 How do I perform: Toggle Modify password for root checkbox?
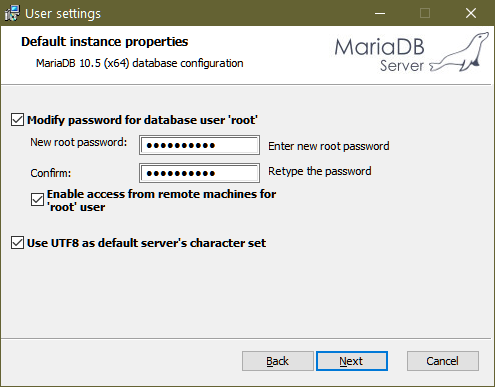tap(17, 120)
